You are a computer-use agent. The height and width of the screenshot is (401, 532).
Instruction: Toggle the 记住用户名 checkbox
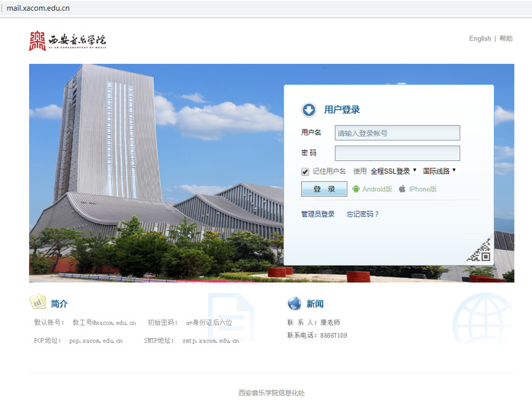click(306, 172)
